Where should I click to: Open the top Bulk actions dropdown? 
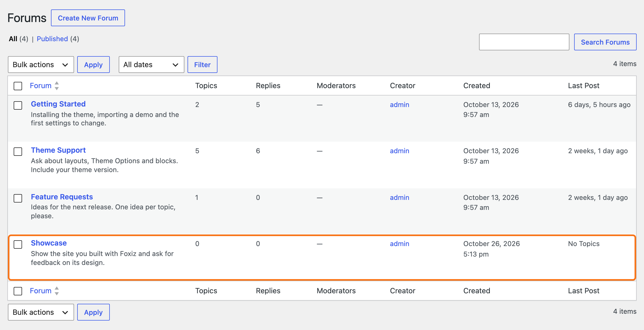[41, 65]
